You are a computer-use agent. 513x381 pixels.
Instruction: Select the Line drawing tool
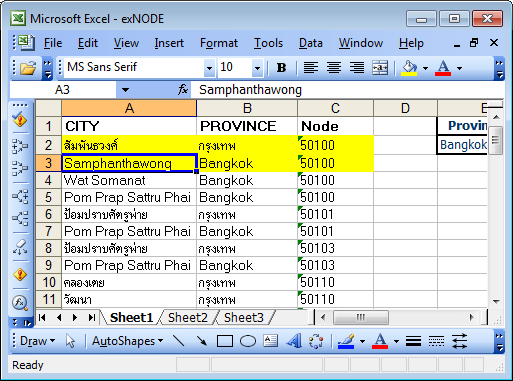click(x=179, y=341)
